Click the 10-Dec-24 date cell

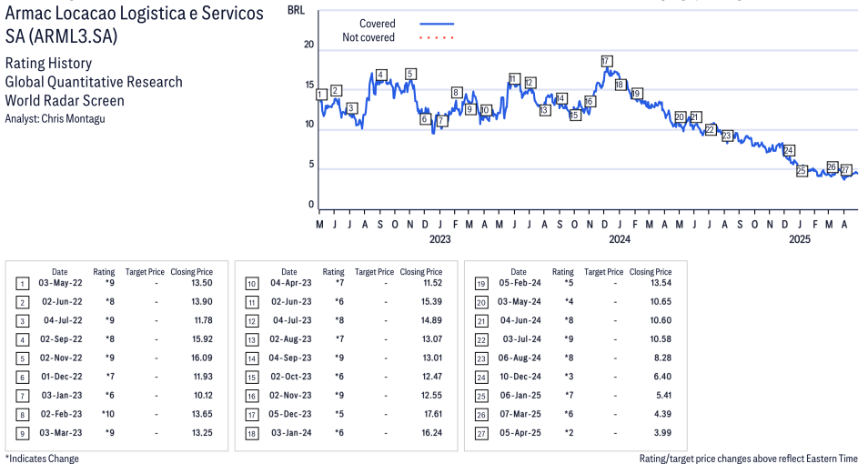(x=520, y=377)
